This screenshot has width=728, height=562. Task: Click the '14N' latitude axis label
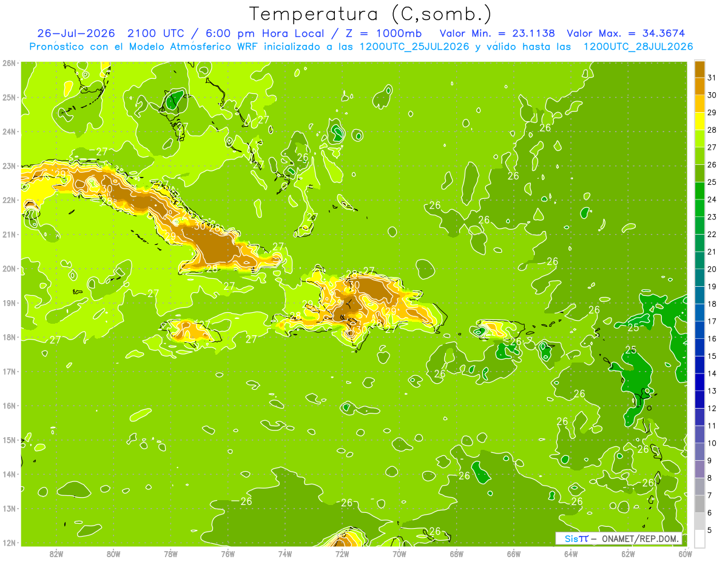9,474
